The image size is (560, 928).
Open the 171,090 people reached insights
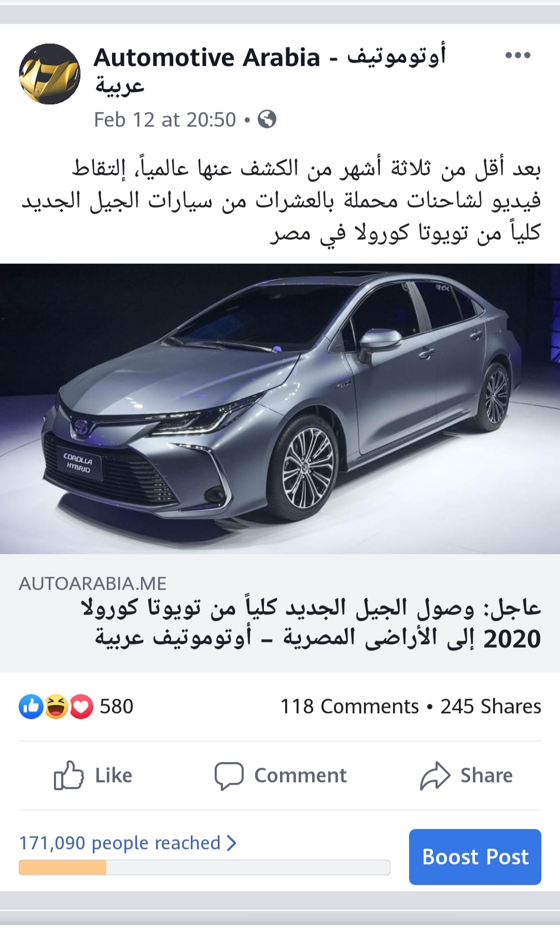tap(120, 843)
